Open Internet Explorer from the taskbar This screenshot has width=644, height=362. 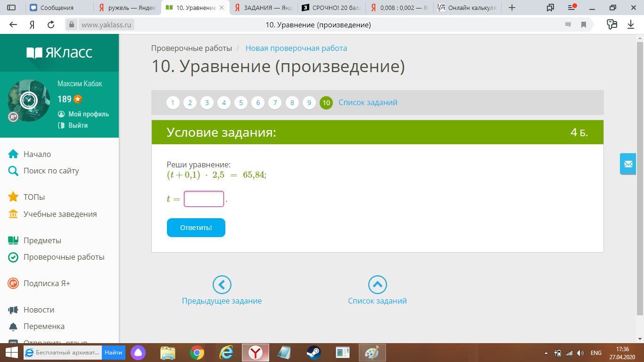(226, 353)
